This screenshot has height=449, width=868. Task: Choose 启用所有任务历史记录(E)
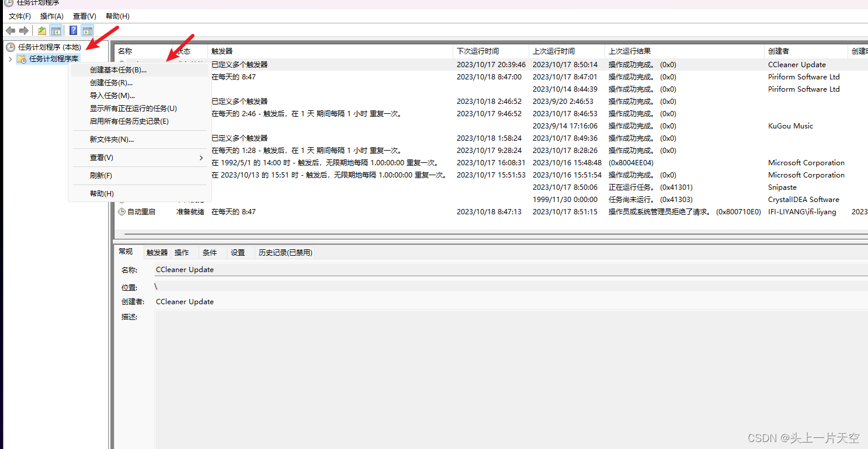click(x=139, y=121)
